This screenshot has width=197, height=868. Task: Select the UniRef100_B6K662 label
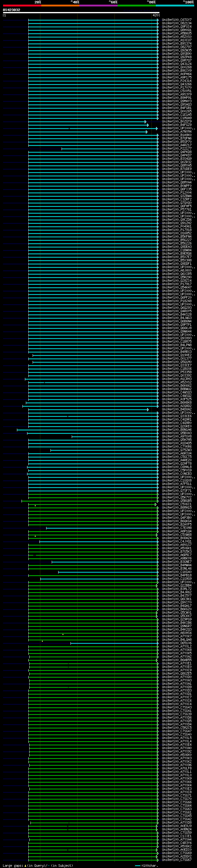coord(176,386)
